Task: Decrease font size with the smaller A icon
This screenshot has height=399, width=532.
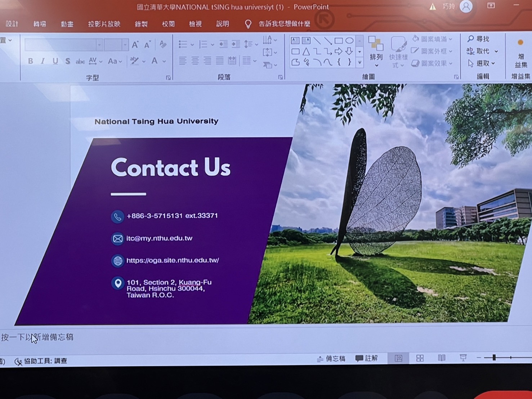Action: pyautogui.click(x=147, y=45)
